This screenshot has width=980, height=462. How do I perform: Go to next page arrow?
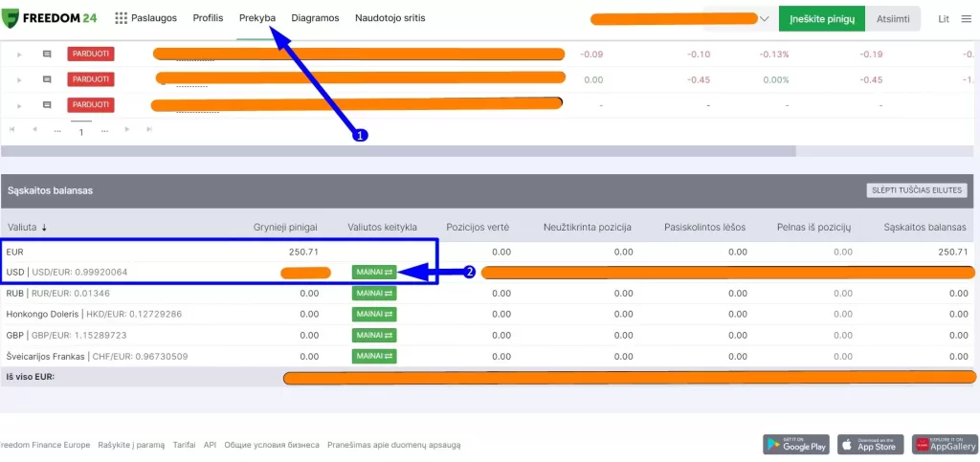coord(127,129)
